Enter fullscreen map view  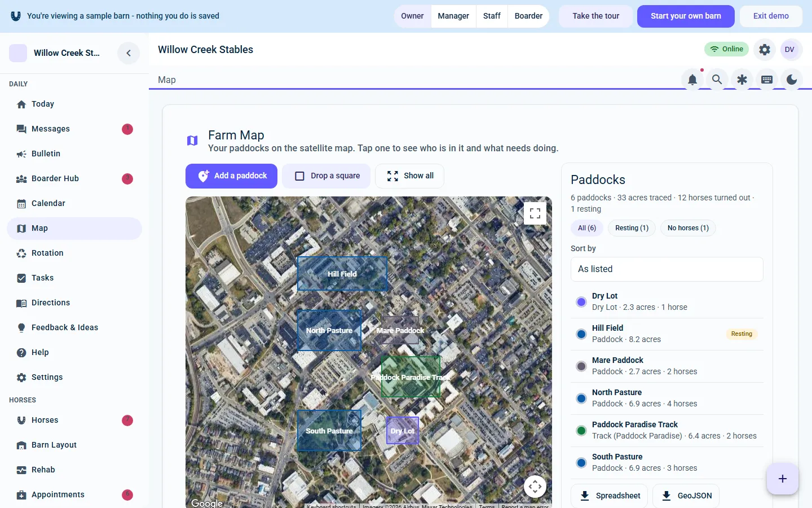point(535,213)
